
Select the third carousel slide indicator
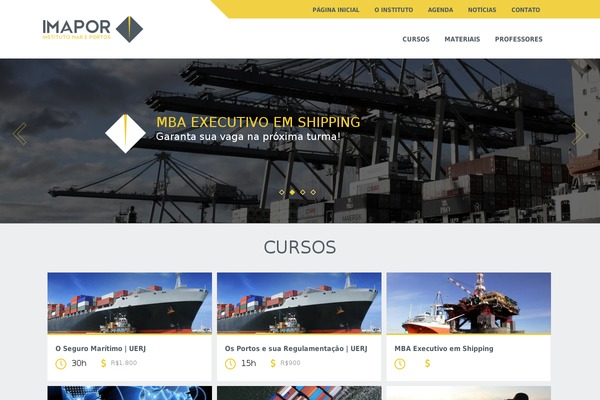[303, 192]
